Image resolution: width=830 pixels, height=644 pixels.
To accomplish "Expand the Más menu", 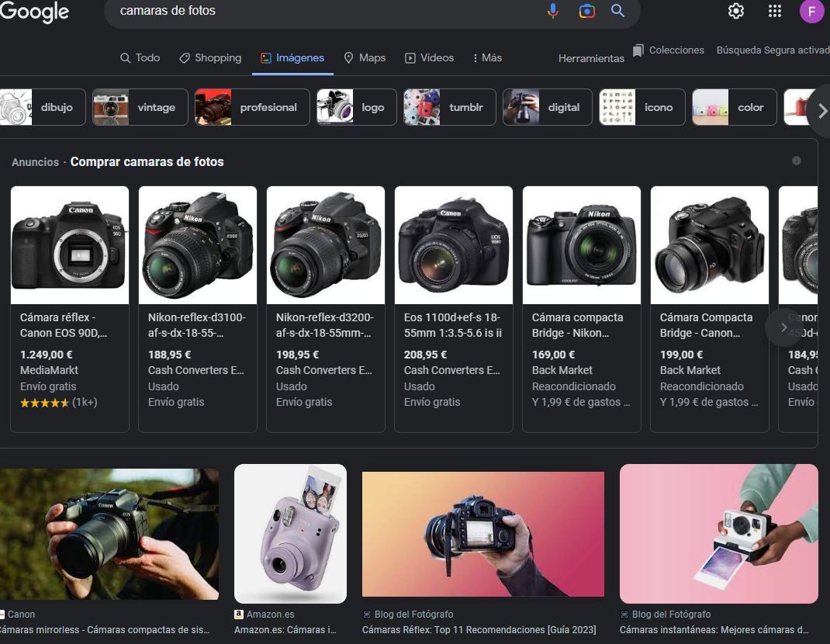I will coord(487,57).
